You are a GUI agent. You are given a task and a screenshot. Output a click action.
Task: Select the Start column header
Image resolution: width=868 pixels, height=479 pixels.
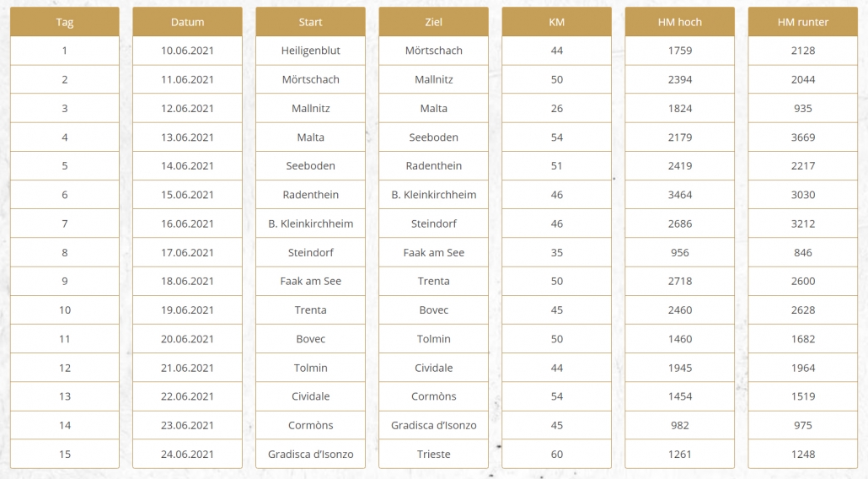point(311,22)
